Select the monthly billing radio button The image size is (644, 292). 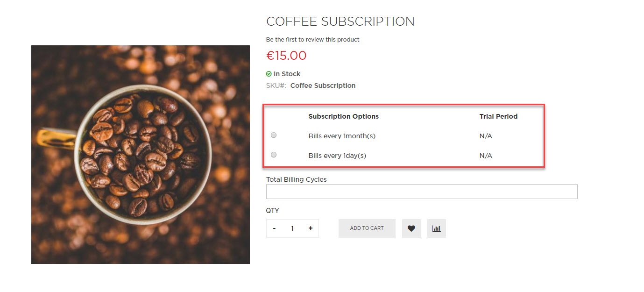[x=274, y=135]
